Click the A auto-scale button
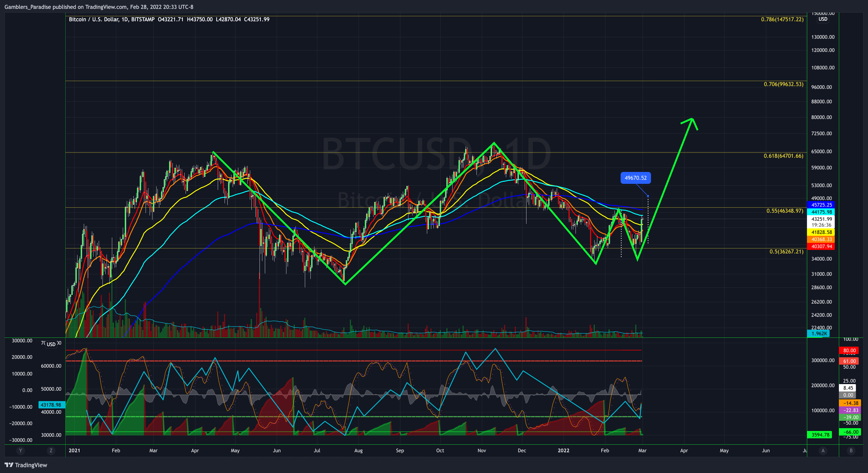868x473 pixels. [x=823, y=450]
